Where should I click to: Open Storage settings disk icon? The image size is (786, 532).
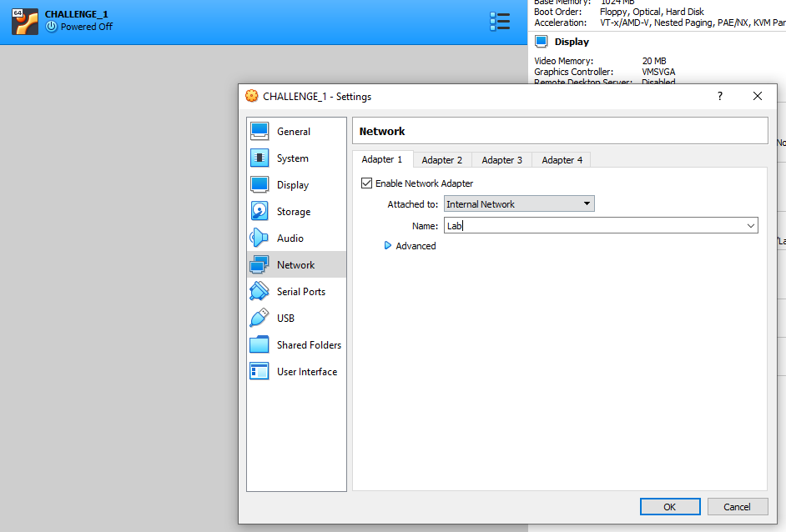click(259, 212)
